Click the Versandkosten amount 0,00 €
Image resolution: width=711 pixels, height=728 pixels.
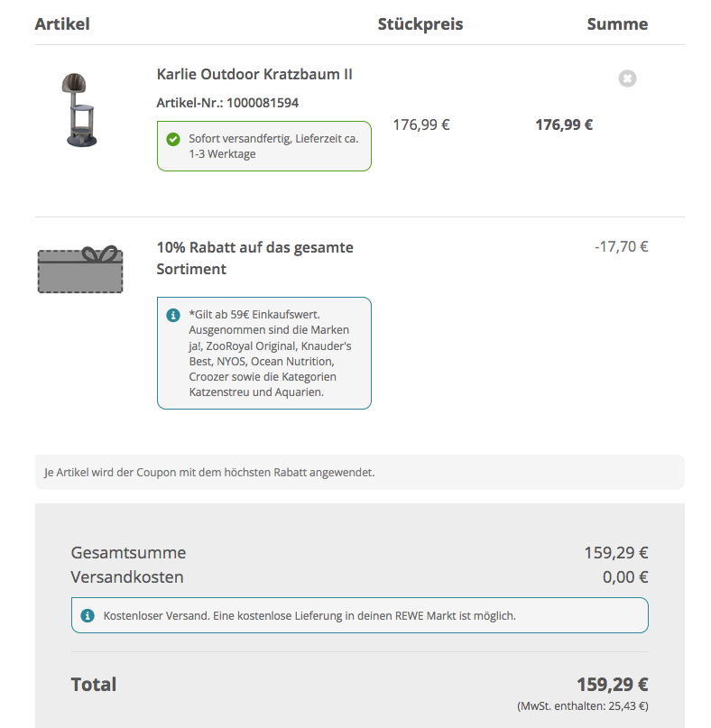click(624, 577)
